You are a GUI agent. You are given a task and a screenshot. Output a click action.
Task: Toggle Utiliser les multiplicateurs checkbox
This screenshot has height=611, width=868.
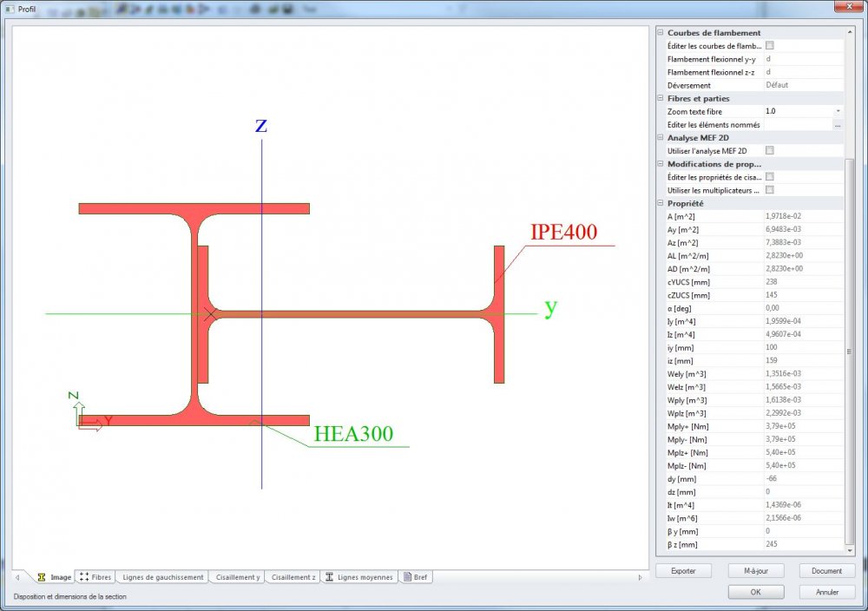coord(769,190)
